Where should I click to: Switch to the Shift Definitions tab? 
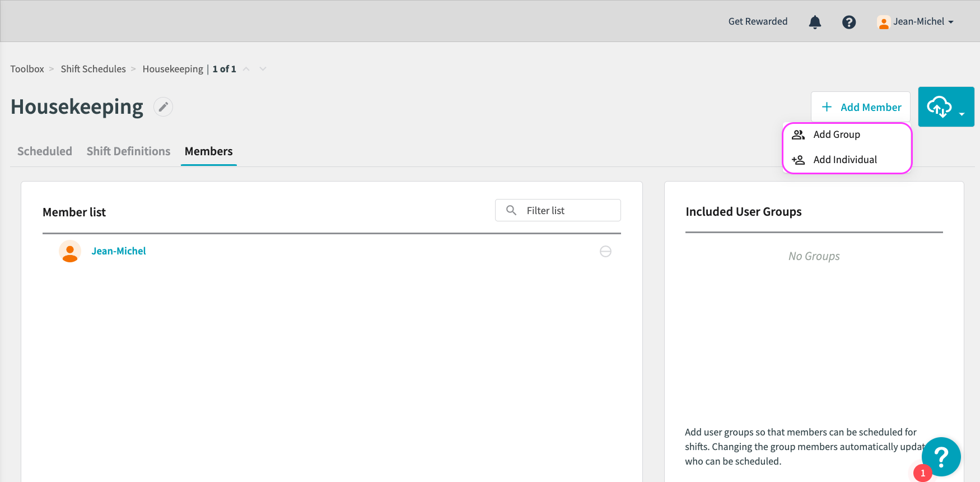tap(128, 151)
